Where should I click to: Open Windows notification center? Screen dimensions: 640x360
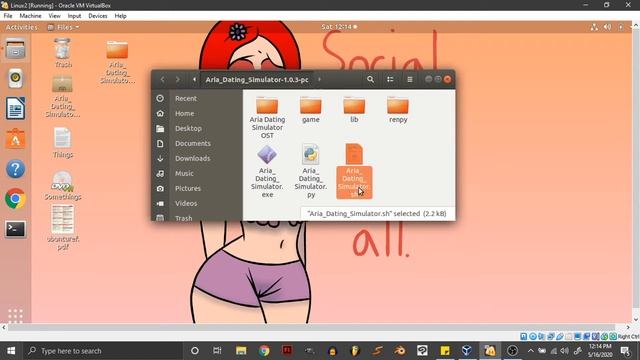tap(625, 351)
